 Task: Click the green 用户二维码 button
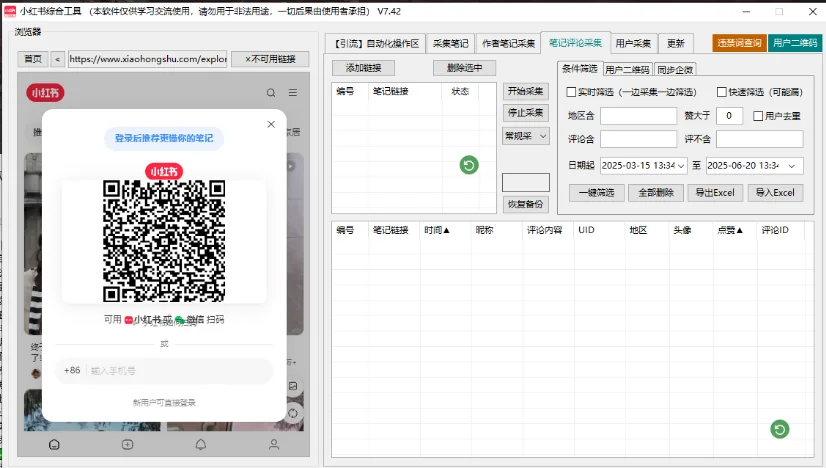point(795,43)
